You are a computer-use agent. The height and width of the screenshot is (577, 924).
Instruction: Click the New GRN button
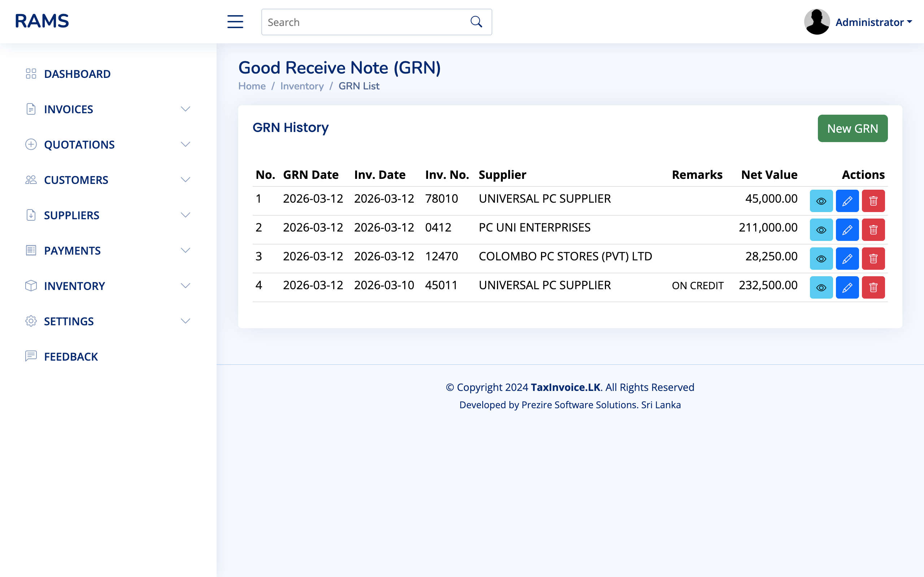click(x=852, y=128)
